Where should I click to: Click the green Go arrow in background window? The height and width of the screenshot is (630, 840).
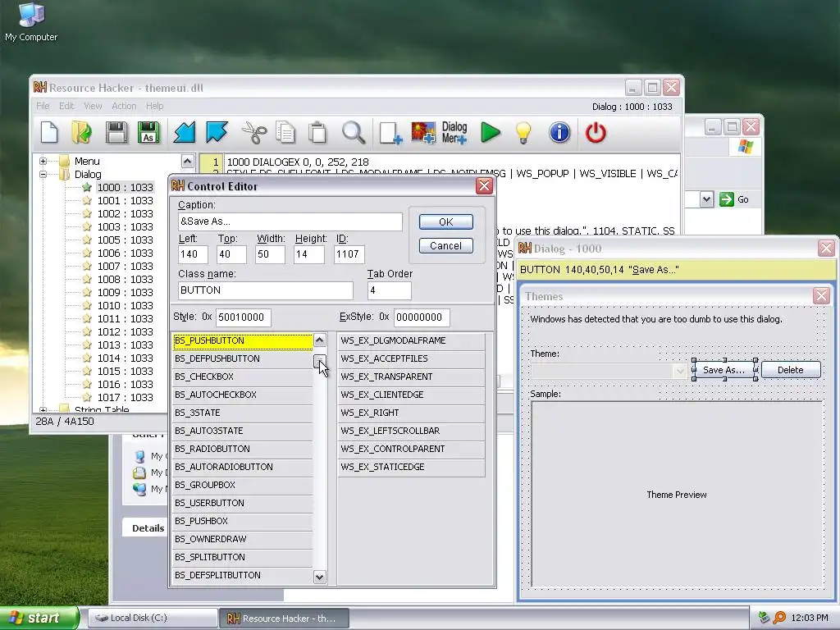click(x=727, y=199)
